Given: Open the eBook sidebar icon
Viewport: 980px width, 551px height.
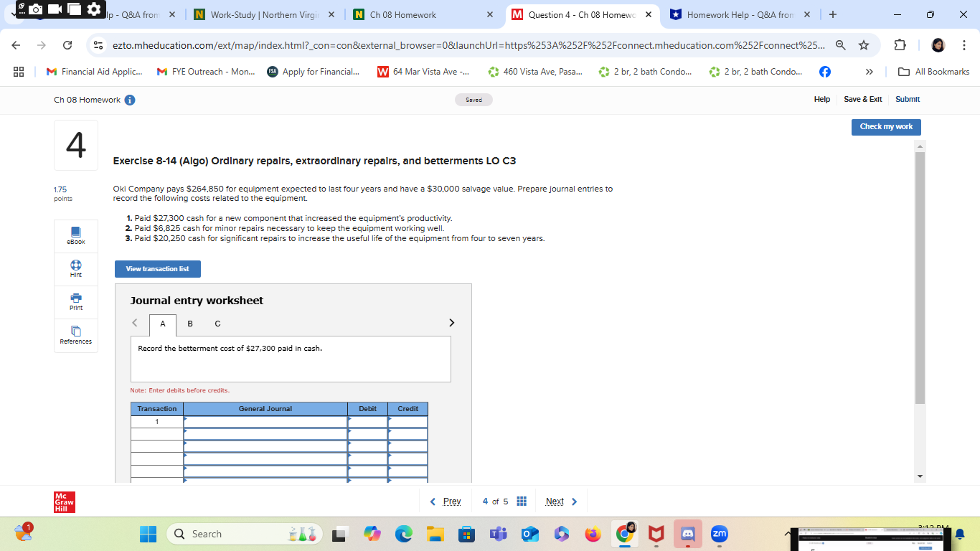Looking at the screenshot, I should (76, 232).
